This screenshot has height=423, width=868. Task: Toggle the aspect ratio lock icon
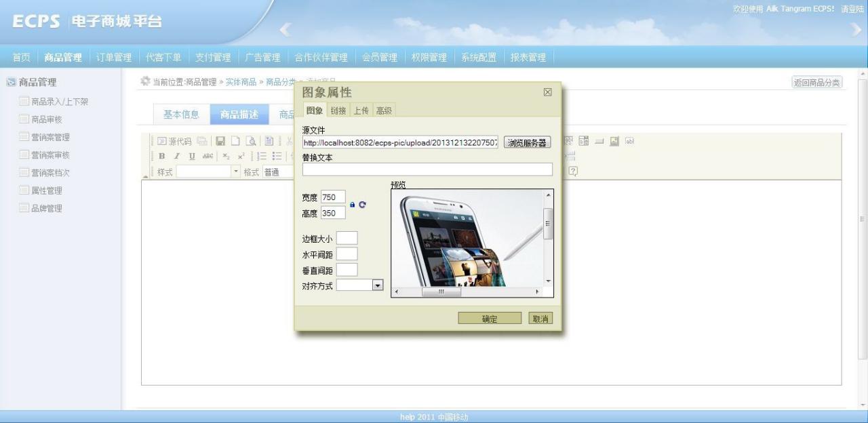352,205
